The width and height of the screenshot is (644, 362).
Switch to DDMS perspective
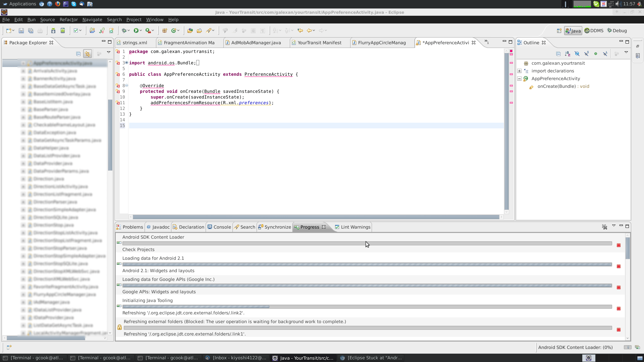click(594, 31)
